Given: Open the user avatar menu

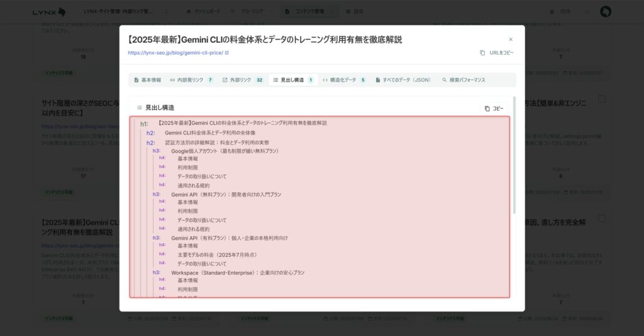Looking at the screenshot, I should tap(606, 12).
